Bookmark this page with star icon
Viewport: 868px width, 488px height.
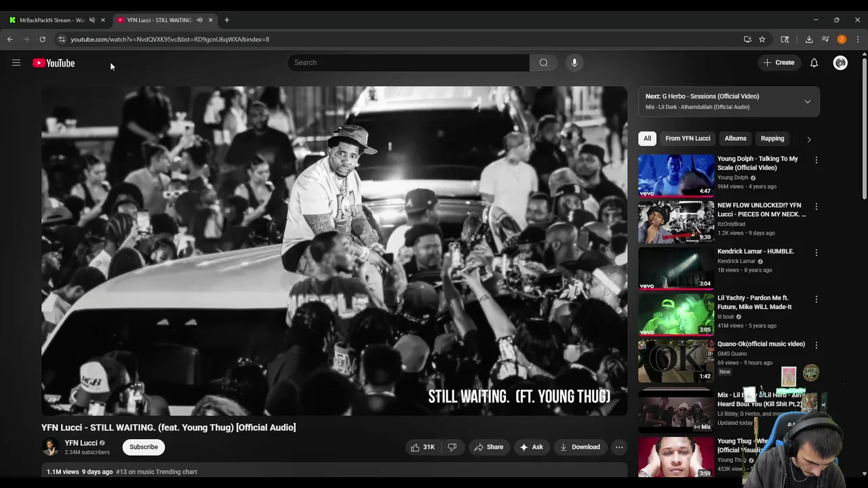coord(762,39)
